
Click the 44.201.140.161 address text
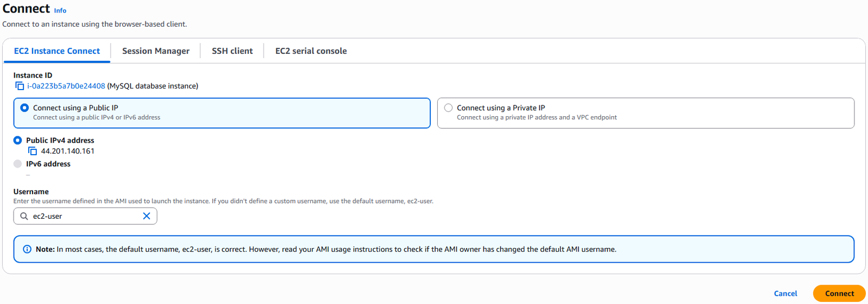[68, 151]
